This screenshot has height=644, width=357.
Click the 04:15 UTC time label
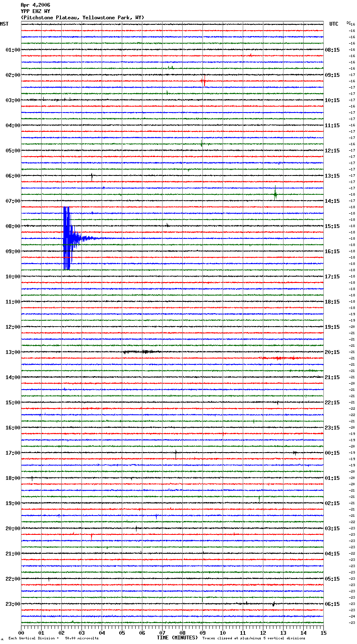pos(332,554)
